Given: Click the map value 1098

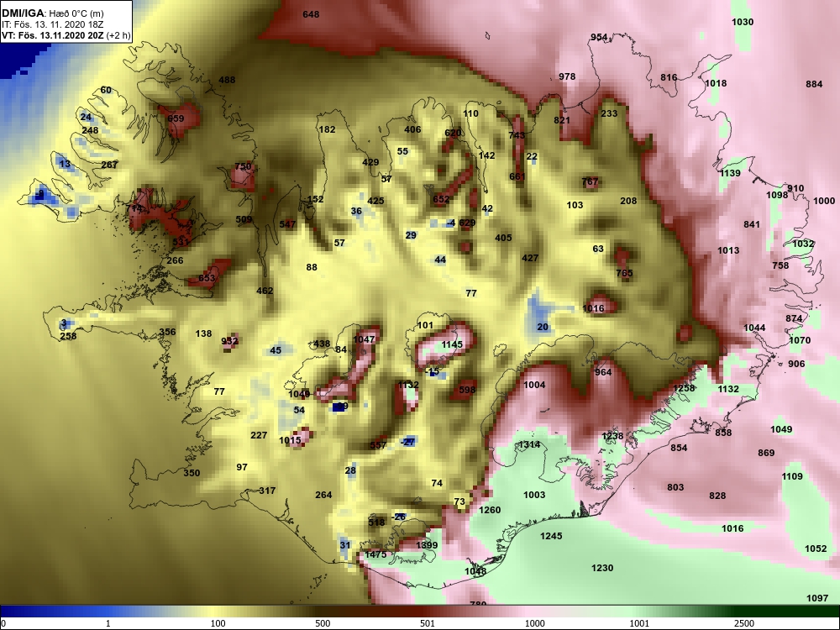Looking at the screenshot, I should pos(777,195).
